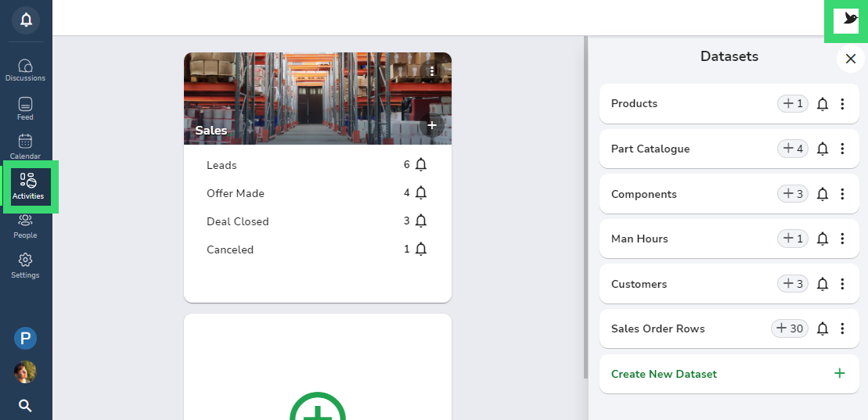
Task: Open the Deal Closed stage
Action: click(x=237, y=221)
